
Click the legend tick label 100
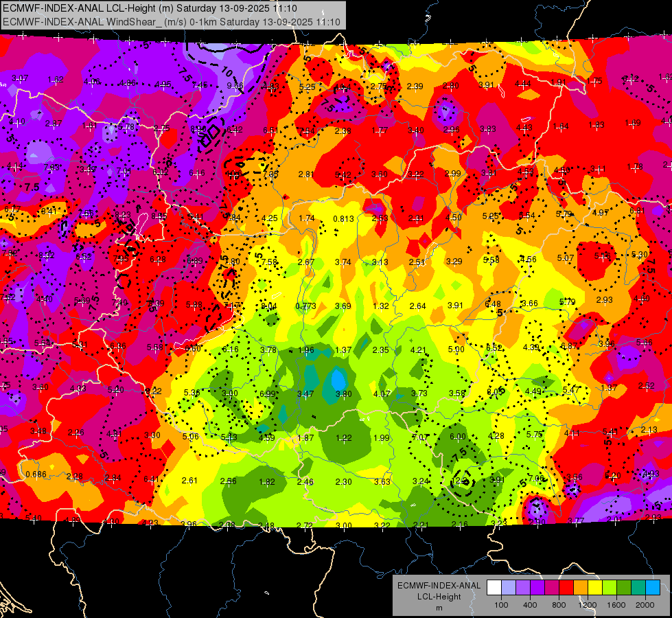[x=501, y=605]
